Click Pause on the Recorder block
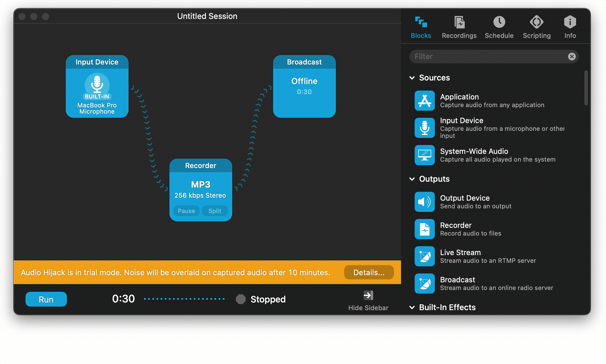606x364 pixels. pos(186,211)
